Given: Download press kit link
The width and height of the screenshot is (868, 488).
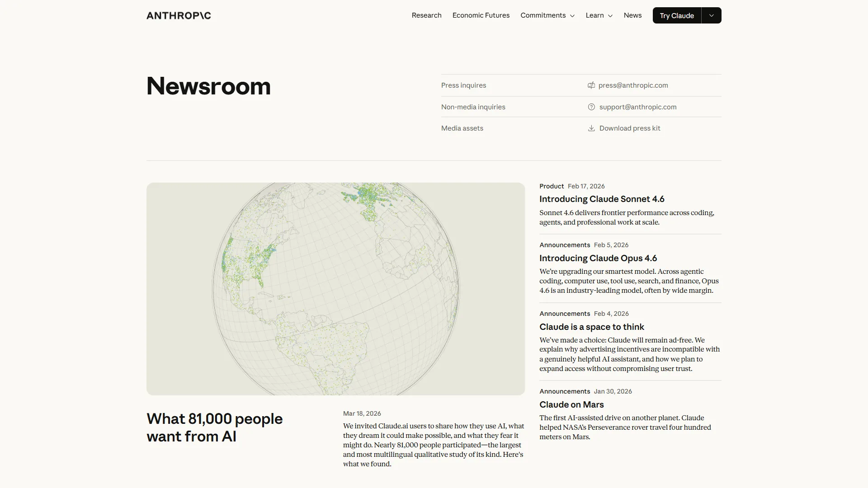Looking at the screenshot, I should coord(630,128).
